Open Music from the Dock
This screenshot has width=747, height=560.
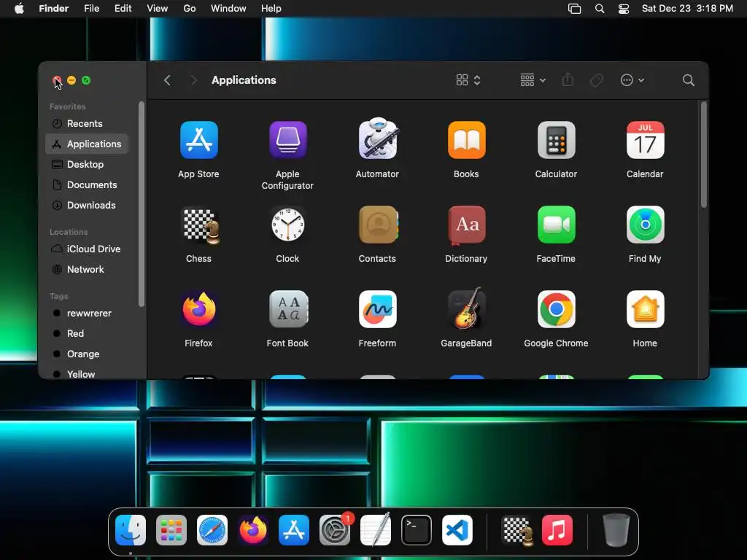[x=557, y=530]
